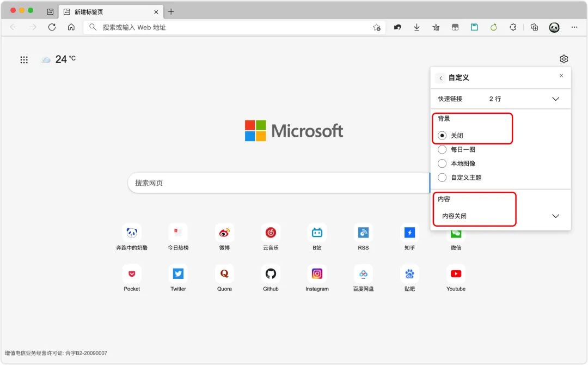
Task: Click the green save extension icon
Action: [474, 27]
